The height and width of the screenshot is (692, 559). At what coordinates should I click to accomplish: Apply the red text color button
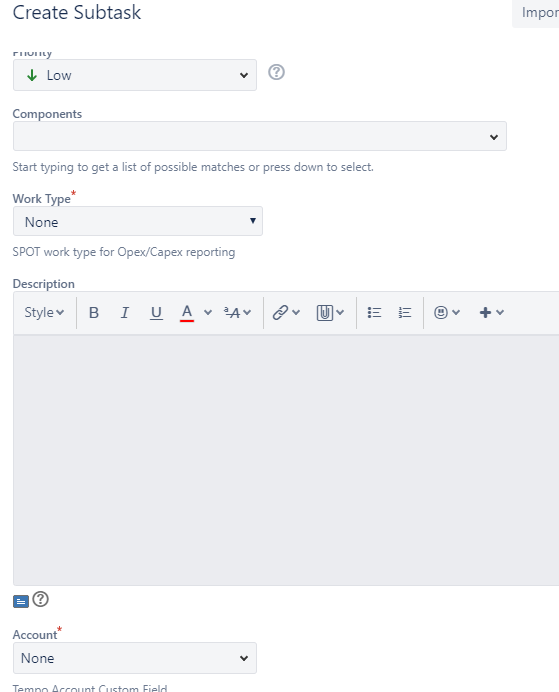tap(187, 312)
